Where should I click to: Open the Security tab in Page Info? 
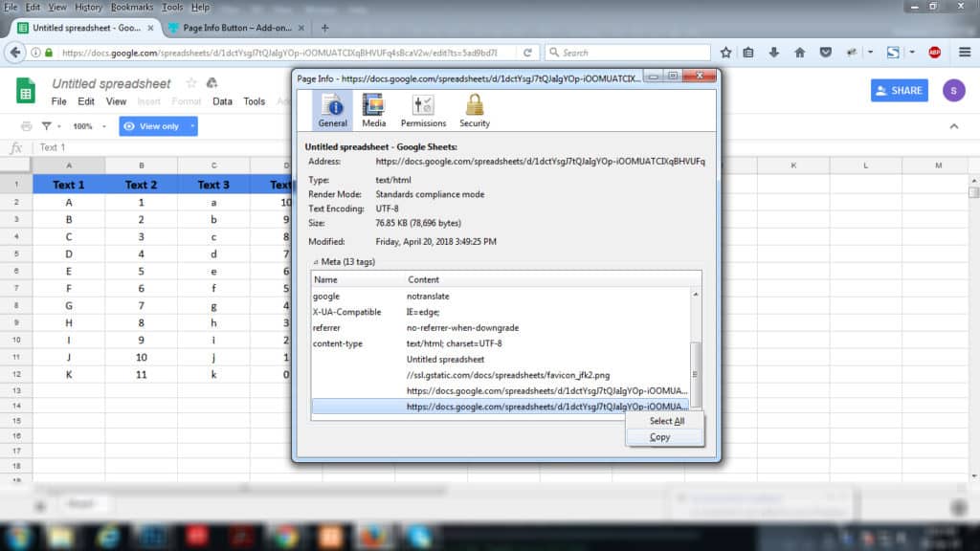[x=475, y=111]
